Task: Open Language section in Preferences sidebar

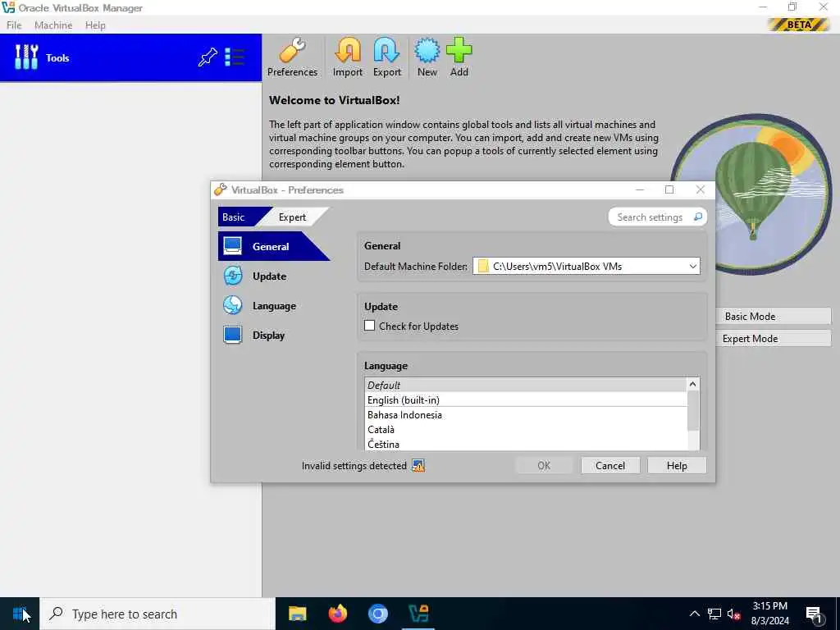Action: pos(273,306)
